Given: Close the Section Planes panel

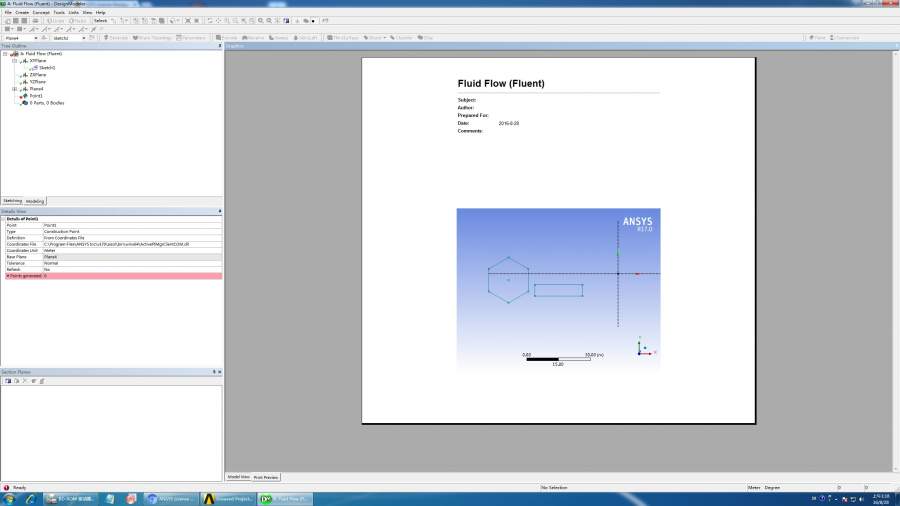Looking at the screenshot, I should coord(219,372).
